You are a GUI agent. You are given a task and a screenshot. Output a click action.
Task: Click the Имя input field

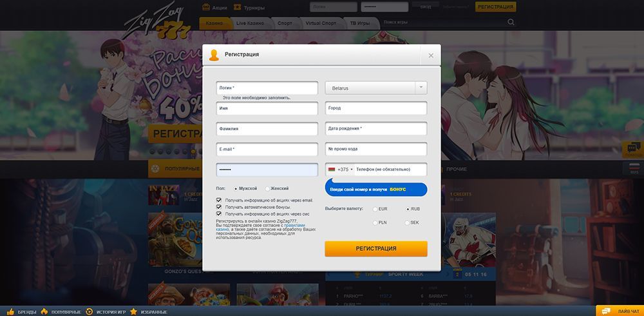click(267, 108)
